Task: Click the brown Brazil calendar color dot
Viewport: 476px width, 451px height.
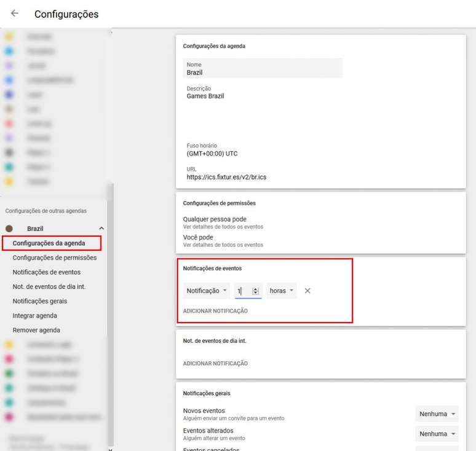Action: pos(9,229)
